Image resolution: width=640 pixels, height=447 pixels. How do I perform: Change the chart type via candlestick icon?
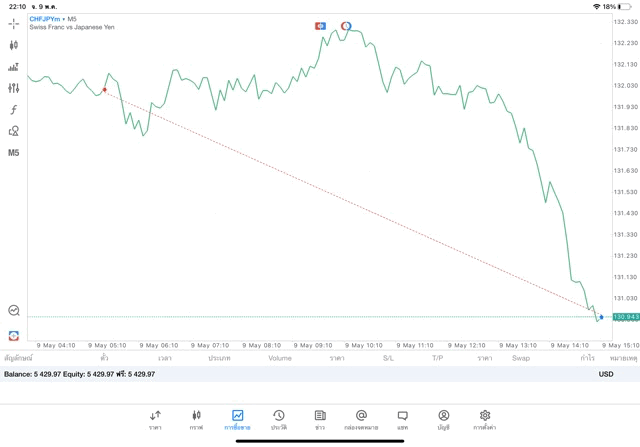(14, 45)
